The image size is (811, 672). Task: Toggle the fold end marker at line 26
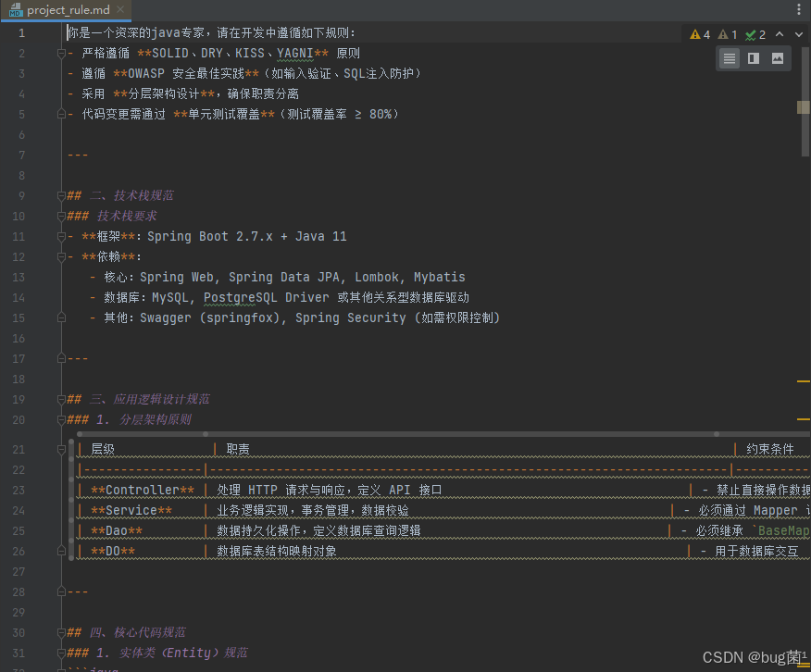tap(61, 552)
